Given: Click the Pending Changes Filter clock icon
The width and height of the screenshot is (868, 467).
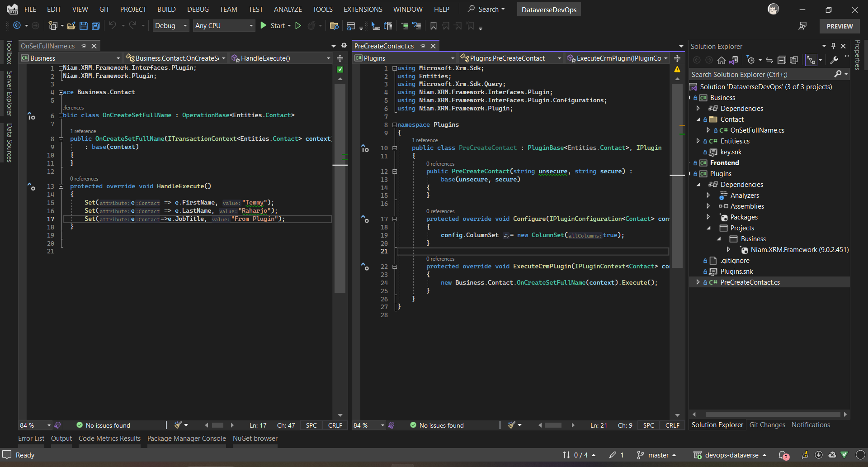Looking at the screenshot, I should (x=751, y=60).
